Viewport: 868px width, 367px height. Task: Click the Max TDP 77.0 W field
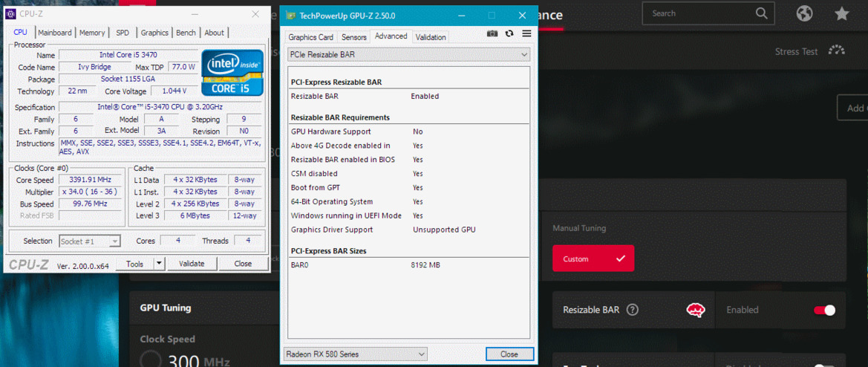183,67
